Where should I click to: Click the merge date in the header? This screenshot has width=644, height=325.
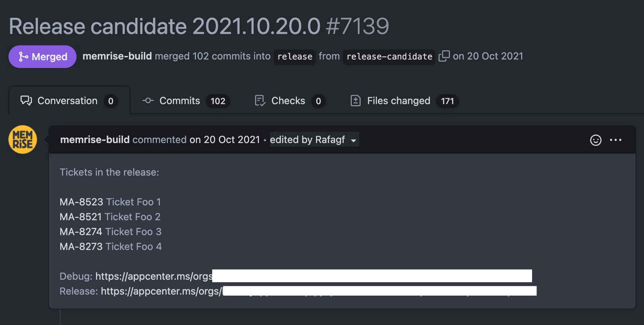488,56
